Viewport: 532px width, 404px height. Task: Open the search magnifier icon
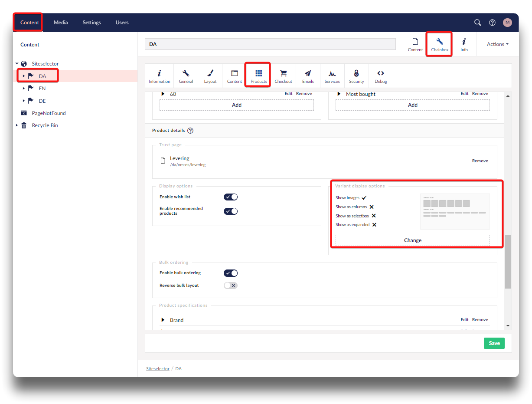(x=477, y=23)
